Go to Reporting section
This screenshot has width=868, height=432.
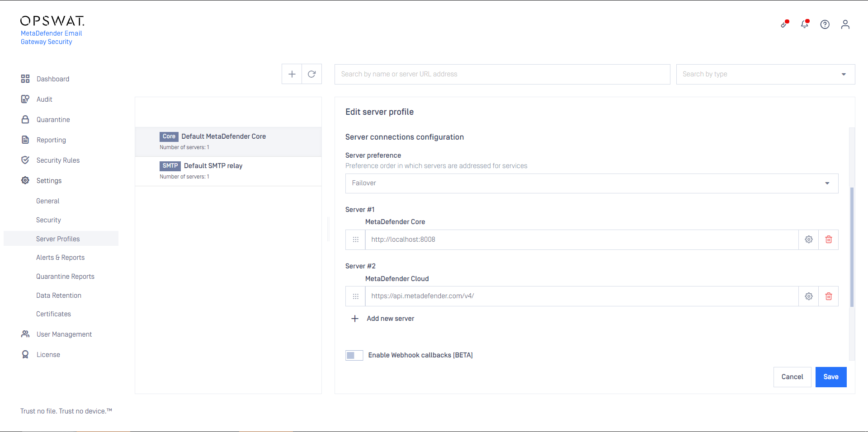pos(51,140)
